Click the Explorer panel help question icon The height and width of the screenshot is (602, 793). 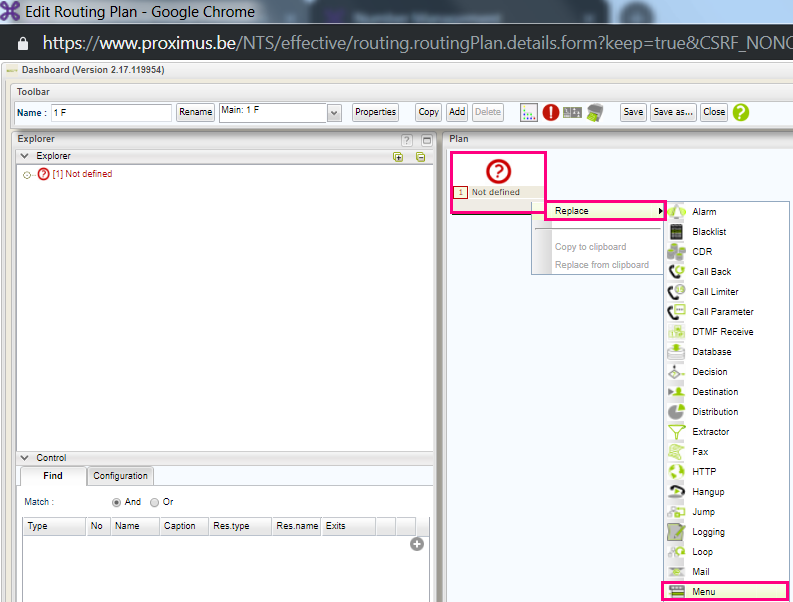[x=407, y=141]
